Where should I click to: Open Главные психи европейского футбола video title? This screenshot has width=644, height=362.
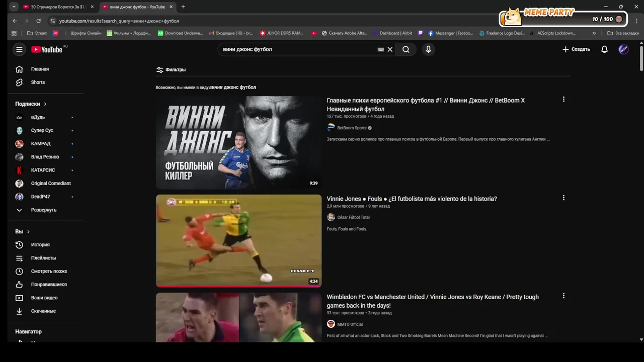click(x=426, y=105)
